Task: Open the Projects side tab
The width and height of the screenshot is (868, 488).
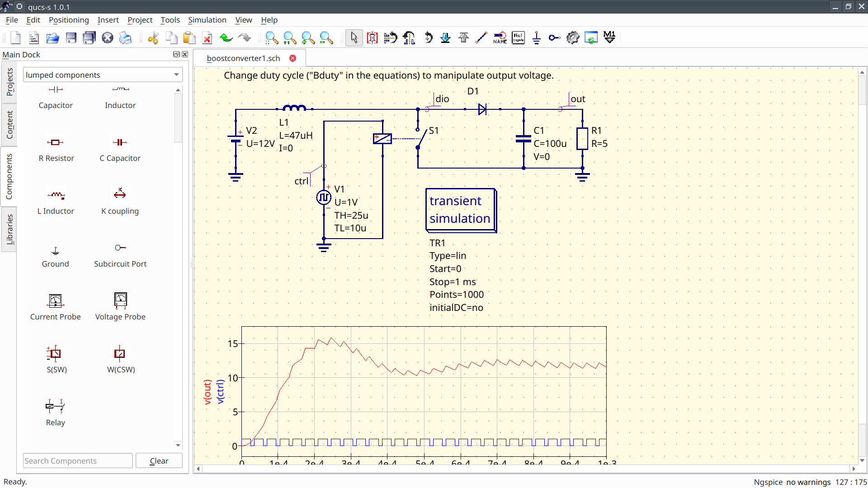Action: point(9,82)
